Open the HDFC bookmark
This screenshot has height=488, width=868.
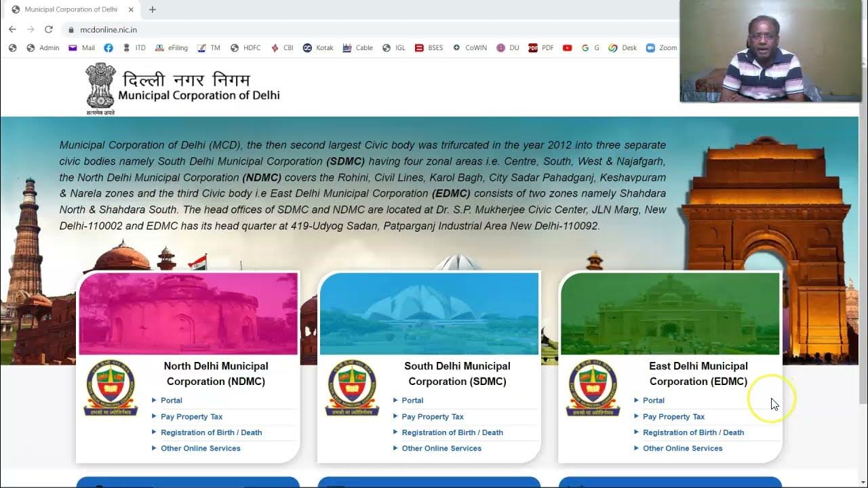tap(245, 48)
